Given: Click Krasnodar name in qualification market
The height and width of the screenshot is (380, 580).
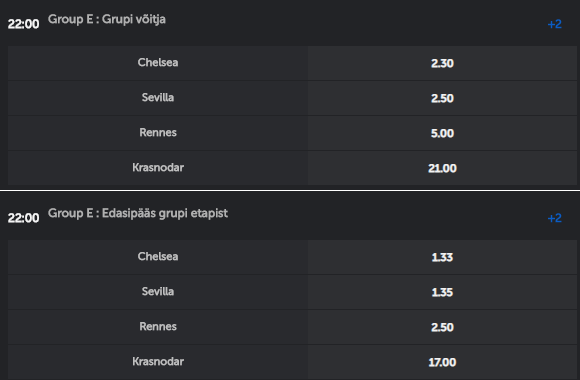Looking at the screenshot, I should coord(158,361).
